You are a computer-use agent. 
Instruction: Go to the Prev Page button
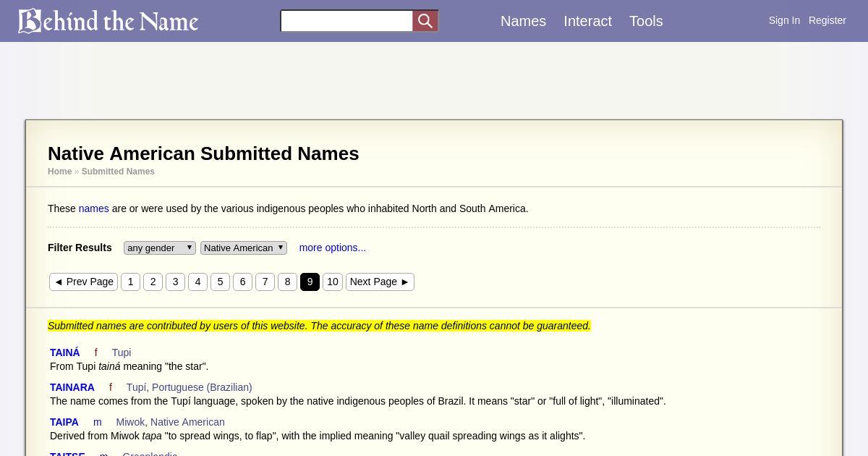point(83,282)
